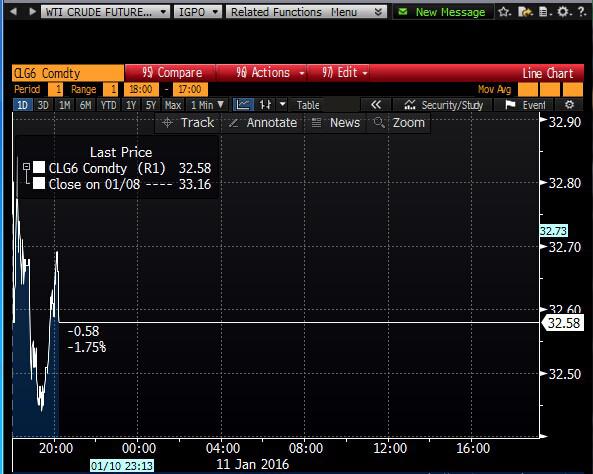Open the IGPO function dropdown
The image size is (593, 474).
198,12
